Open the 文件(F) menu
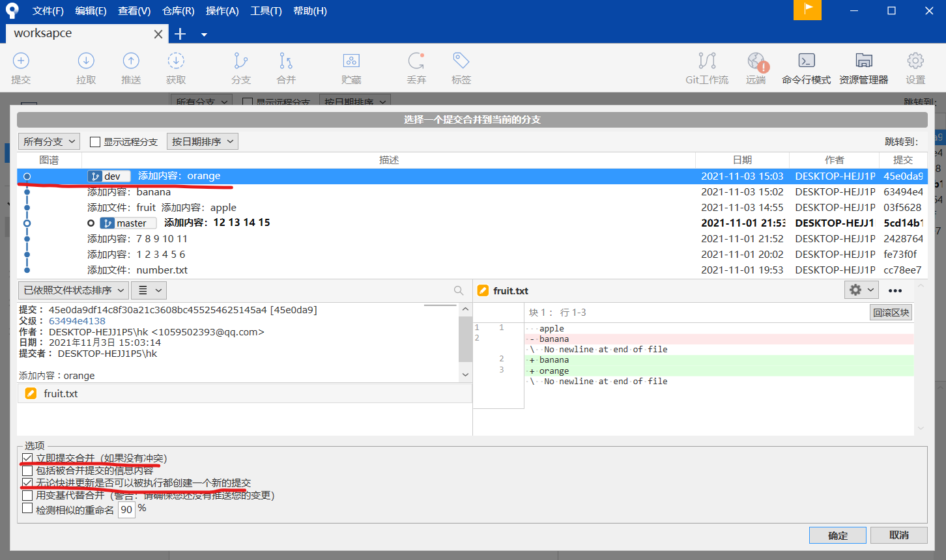This screenshot has height=560, width=946. tap(48, 11)
